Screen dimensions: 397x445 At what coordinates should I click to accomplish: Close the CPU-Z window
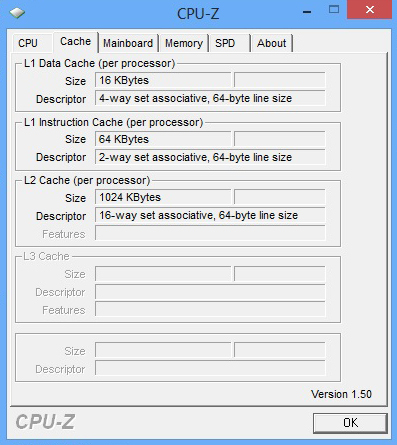click(x=369, y=10)
